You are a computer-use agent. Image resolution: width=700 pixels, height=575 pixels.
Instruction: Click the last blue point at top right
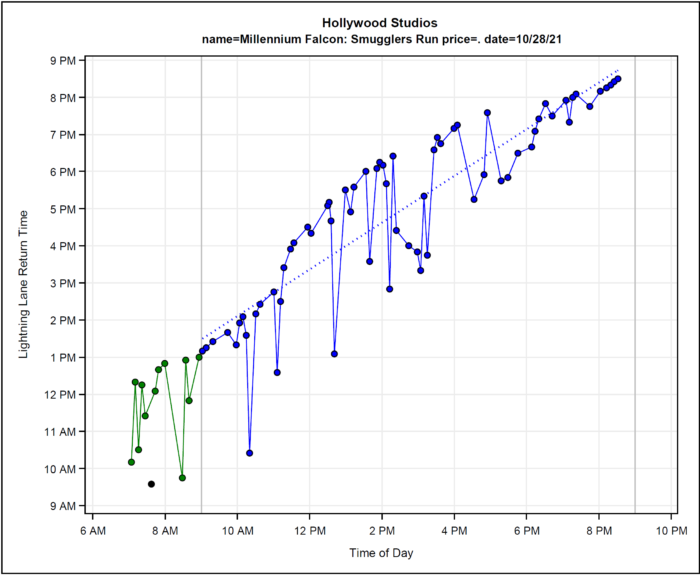point(618,79)
